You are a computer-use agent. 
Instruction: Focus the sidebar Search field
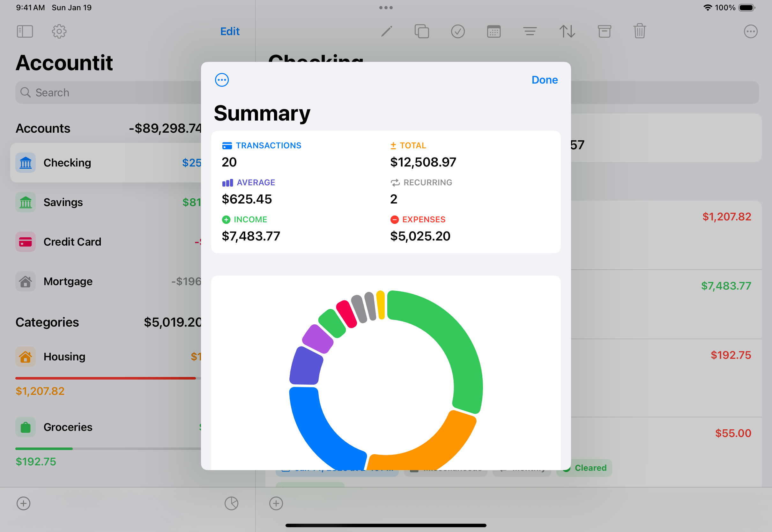[108, 93]
